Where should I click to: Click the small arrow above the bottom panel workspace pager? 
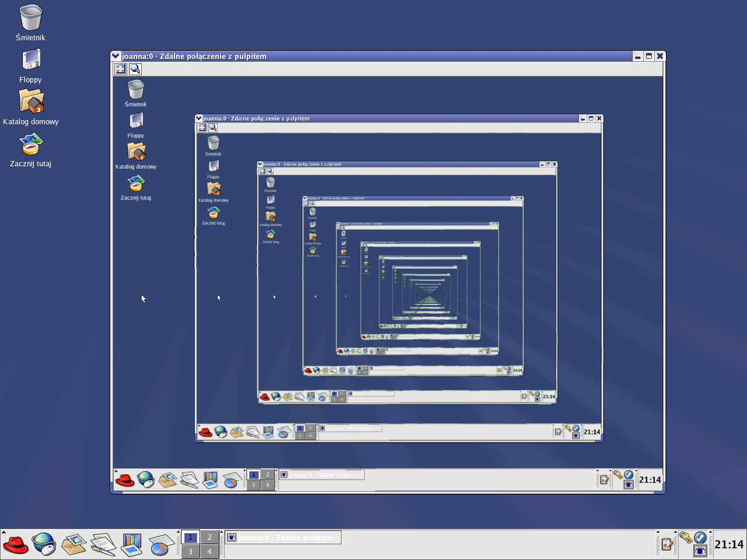point(178,533)
